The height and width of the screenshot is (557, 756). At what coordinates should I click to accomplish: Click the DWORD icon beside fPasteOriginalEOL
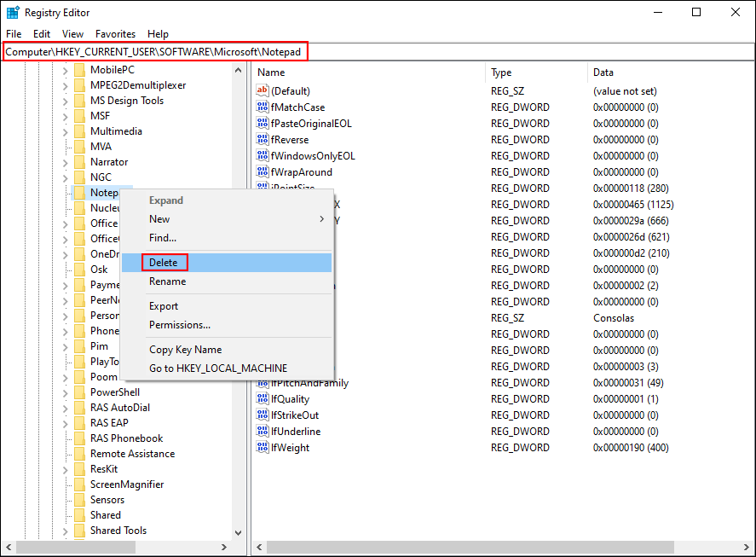263,124
